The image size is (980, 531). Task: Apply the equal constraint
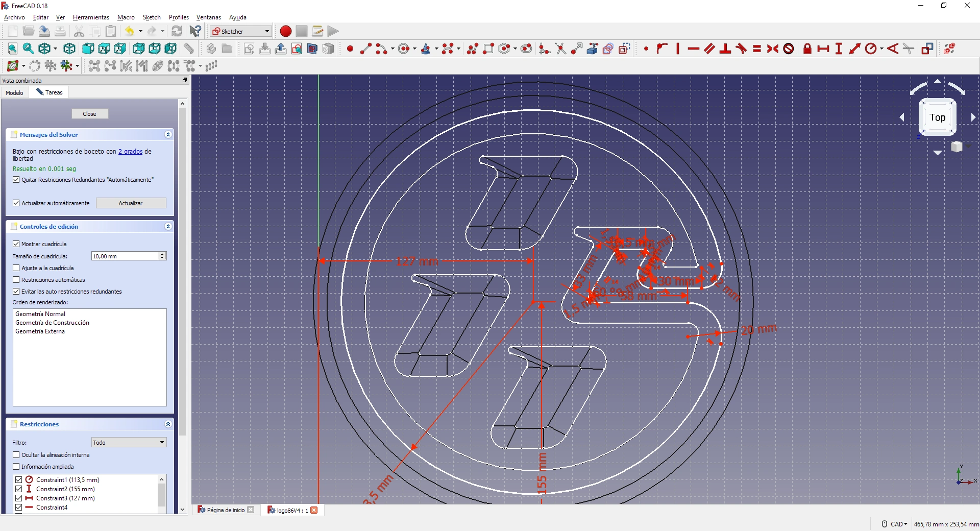757,49
